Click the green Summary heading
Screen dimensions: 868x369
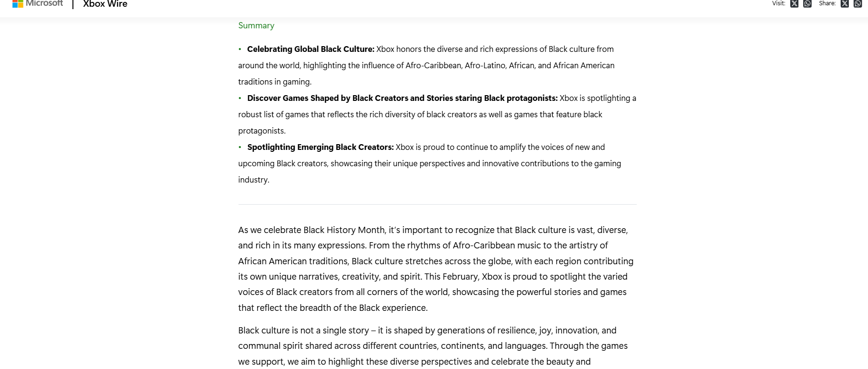pos(256,25)
